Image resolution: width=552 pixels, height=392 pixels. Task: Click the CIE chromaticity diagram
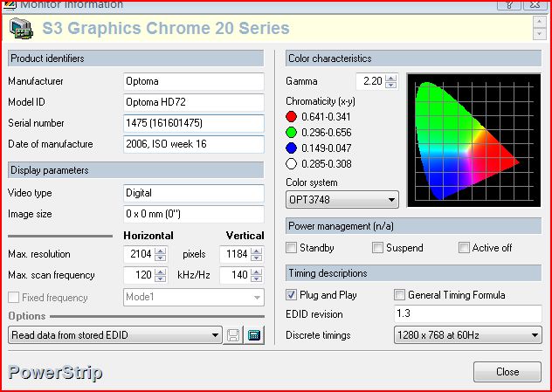(473, 140)
